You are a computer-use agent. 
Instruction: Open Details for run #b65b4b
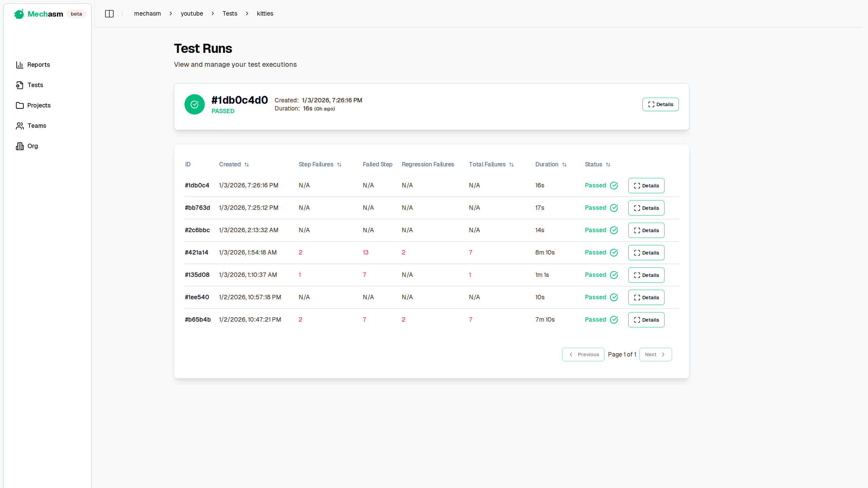click(x=646, y=320)
